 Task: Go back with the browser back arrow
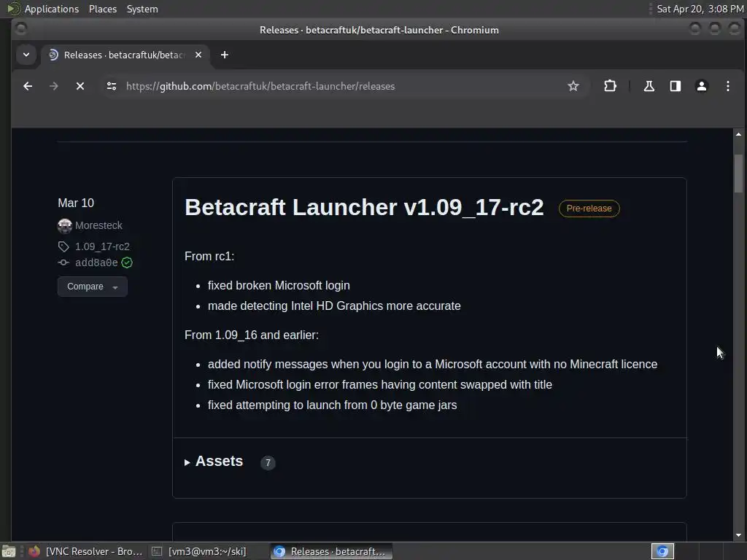tap(28, 86)
